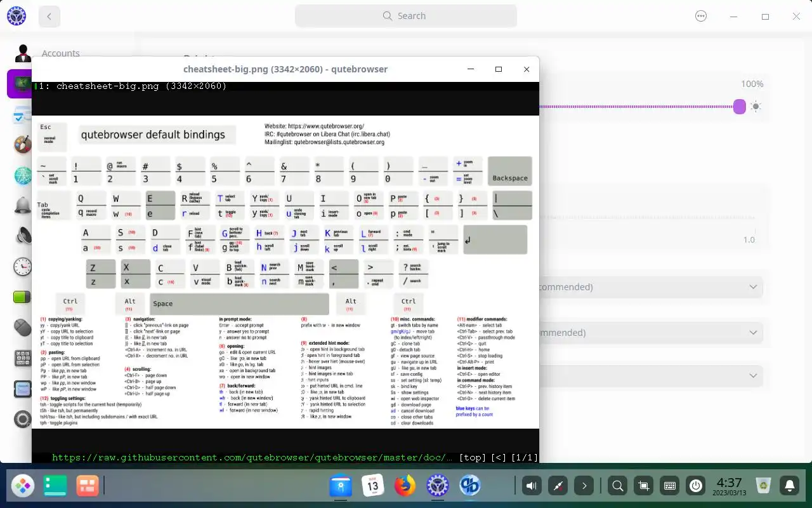The width and height of the screenshot is (812, 508).
Task: Open the notification bell in the dock
Action: [789, 486]
